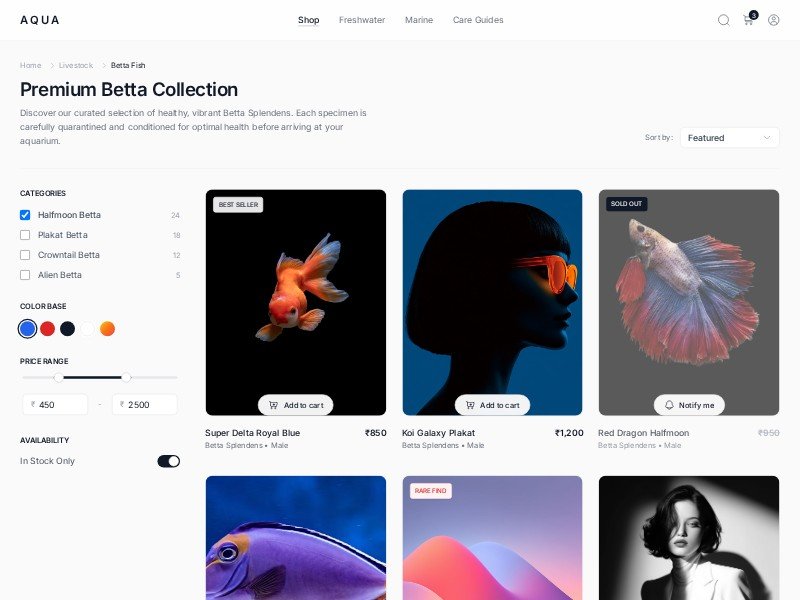Screen dimensions: 800x600
Task: Select the orange color base swatch
Action: (x=107, y=329)
